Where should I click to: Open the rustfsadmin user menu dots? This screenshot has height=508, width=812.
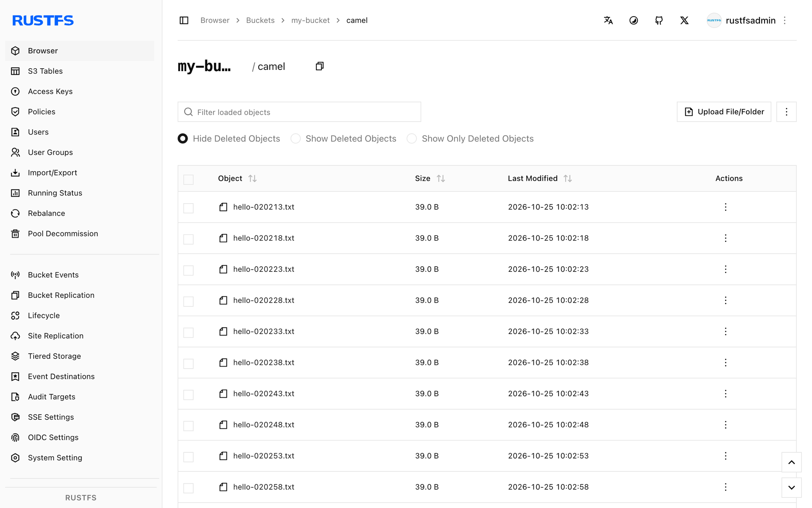click(x=785, y=20)
